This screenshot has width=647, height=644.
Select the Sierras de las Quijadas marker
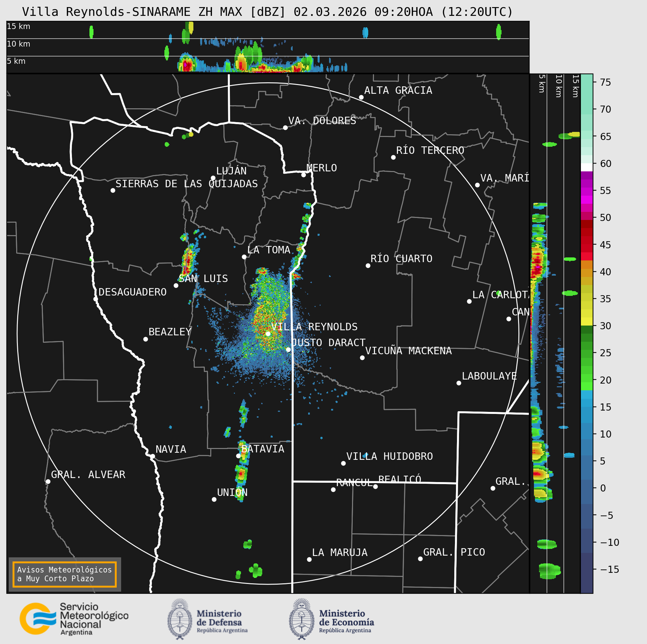113,190
